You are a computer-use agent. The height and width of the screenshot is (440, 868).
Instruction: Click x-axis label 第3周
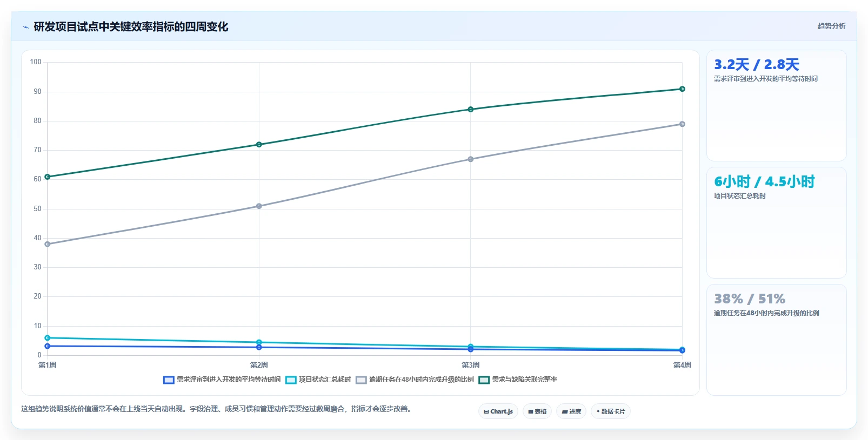(471, 365)
